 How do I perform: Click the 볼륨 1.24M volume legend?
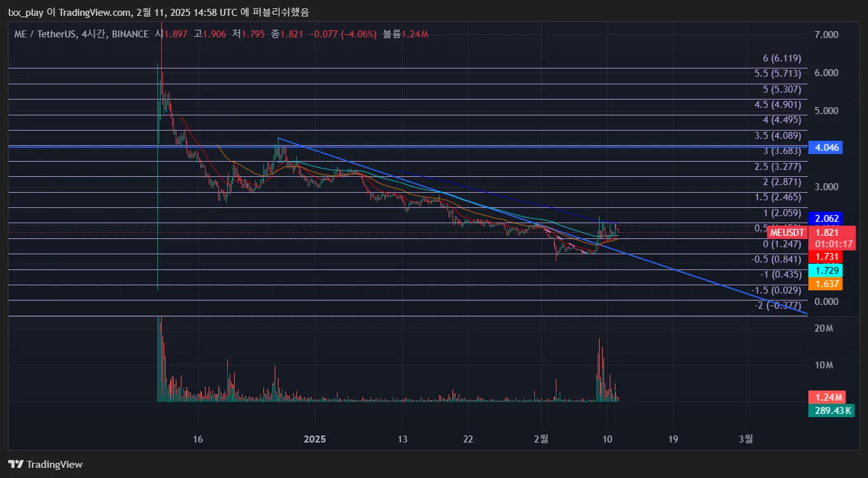(405, 34)
